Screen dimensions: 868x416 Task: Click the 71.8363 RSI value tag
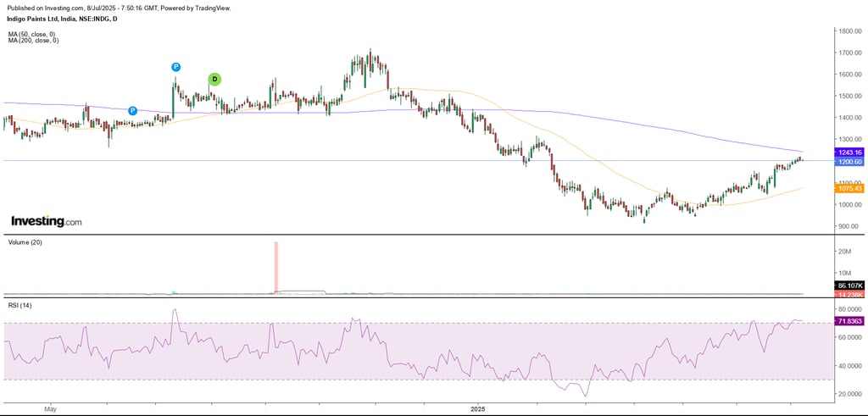pos(848,321)
